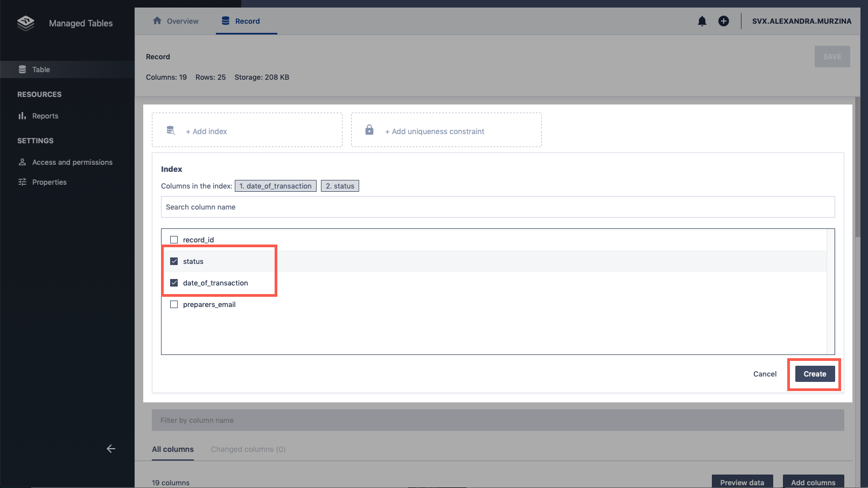Click the plus circle icon in header
Screen dimensions: 868x488
click(x=723, y=21)
